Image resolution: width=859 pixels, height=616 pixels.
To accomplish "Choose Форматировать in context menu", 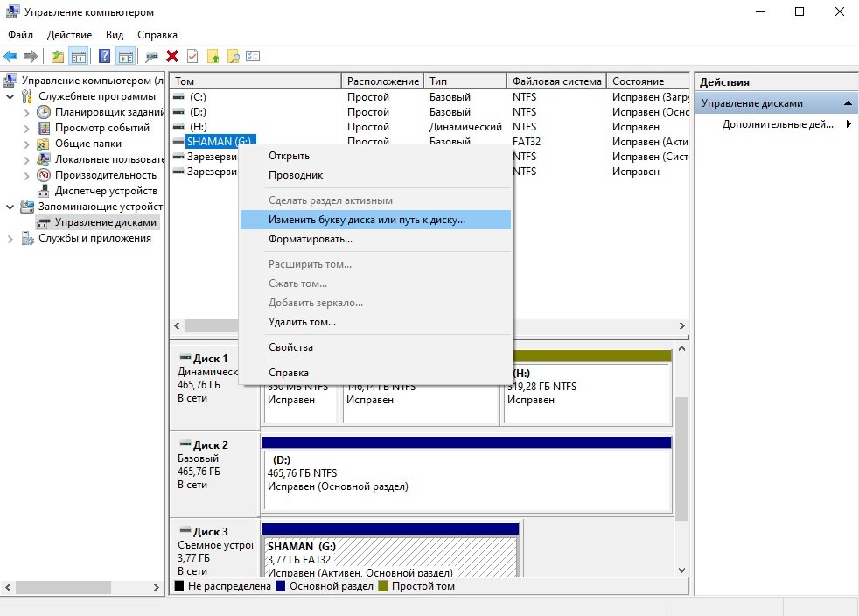I will [x=376, y=239].
